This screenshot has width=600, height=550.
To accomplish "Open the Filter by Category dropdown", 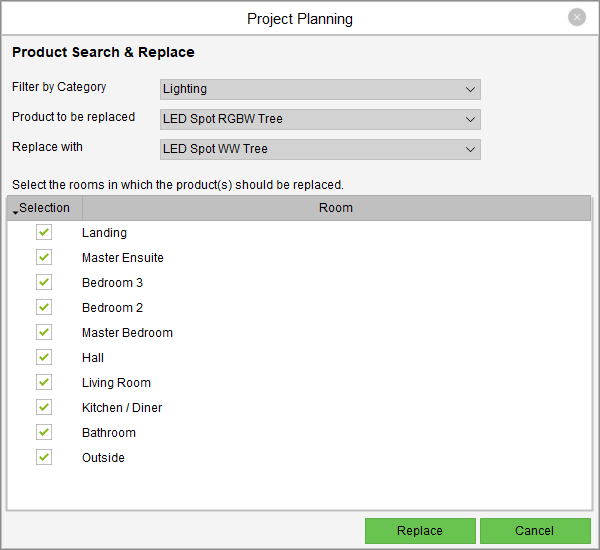I will [x=320, y=89].
